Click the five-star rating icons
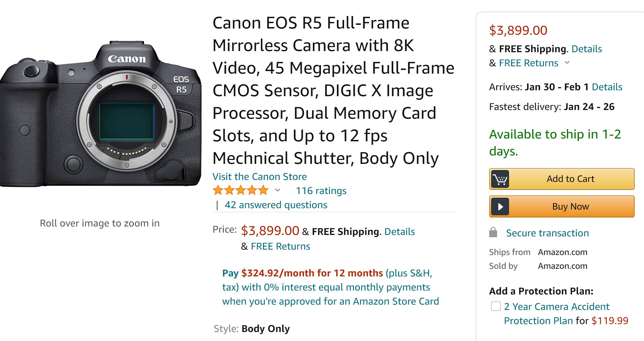Viewport: 644px width, 341px height. [241, 191]
